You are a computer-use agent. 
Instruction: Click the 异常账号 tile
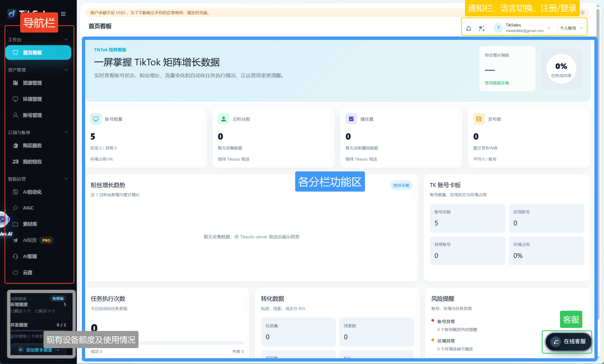click(x=467, y=251)
